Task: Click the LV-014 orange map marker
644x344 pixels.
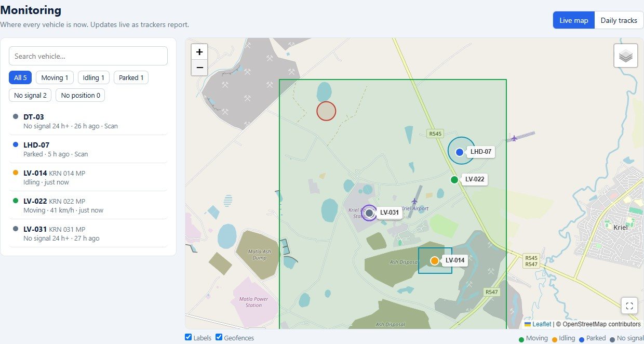Action: click(x=435, y=260)
